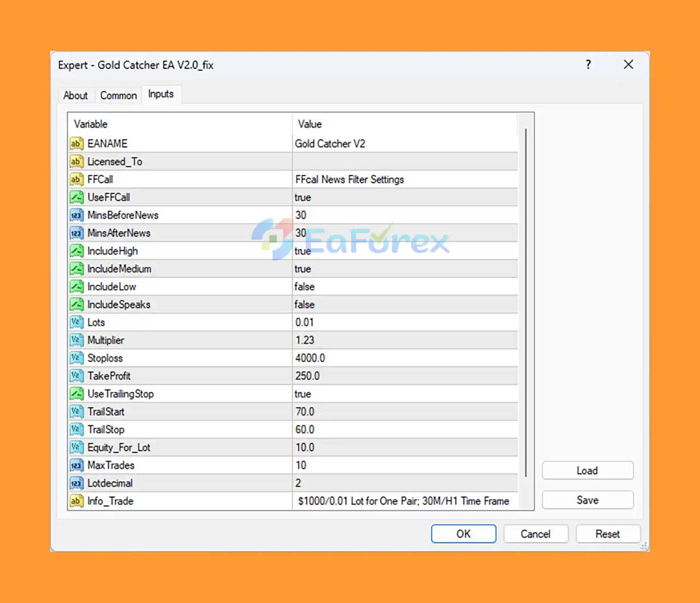Select the IncludeHigh value true
700x603 pixels.
tap(303, 251)
